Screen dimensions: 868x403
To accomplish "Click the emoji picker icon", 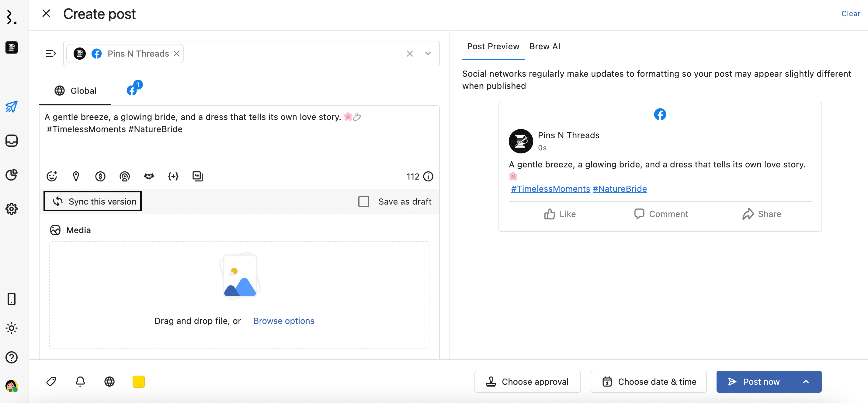I will 52,176.
